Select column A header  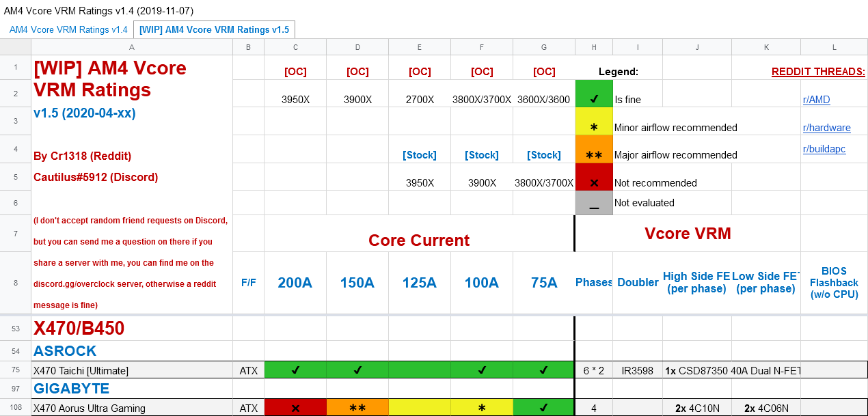132,47
